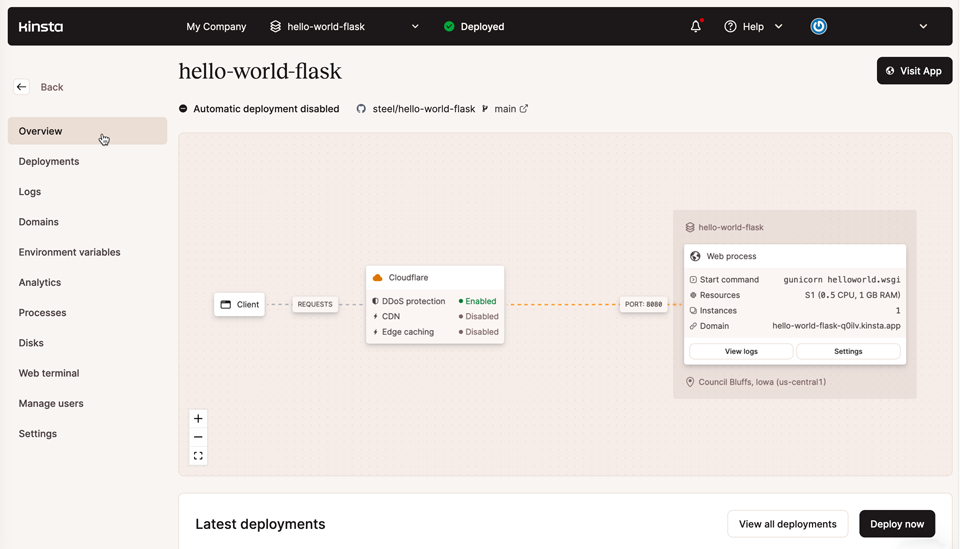Image resolution: width=960 pixels, height=549 pixels.
Task: Click the Edge caching lightning bolt icon
Action: pos(375,332)
